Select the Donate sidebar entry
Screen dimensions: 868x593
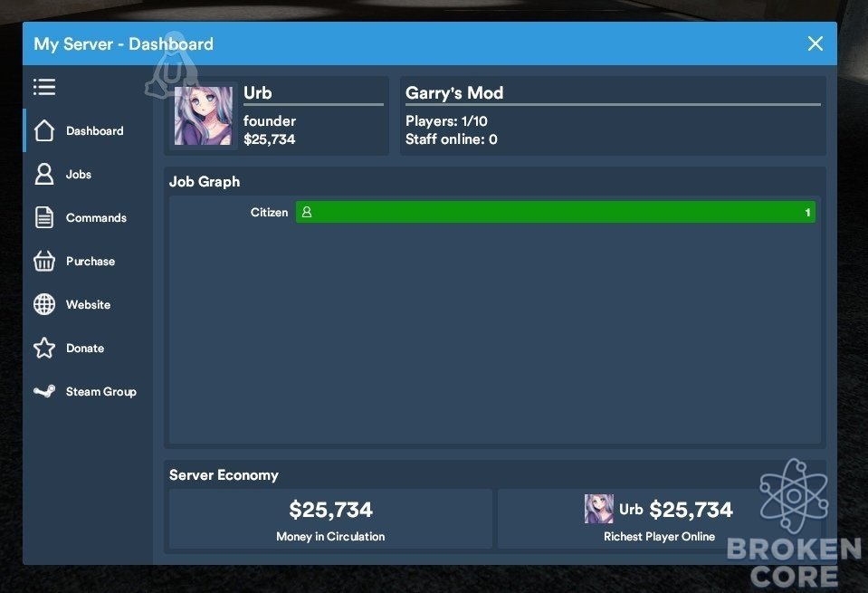click(89, 348)
